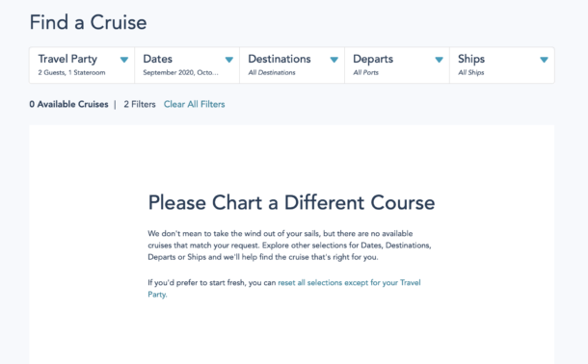
Task: Click '2 Guests, 1 Stateroom' text
Action: coord(71,72)
